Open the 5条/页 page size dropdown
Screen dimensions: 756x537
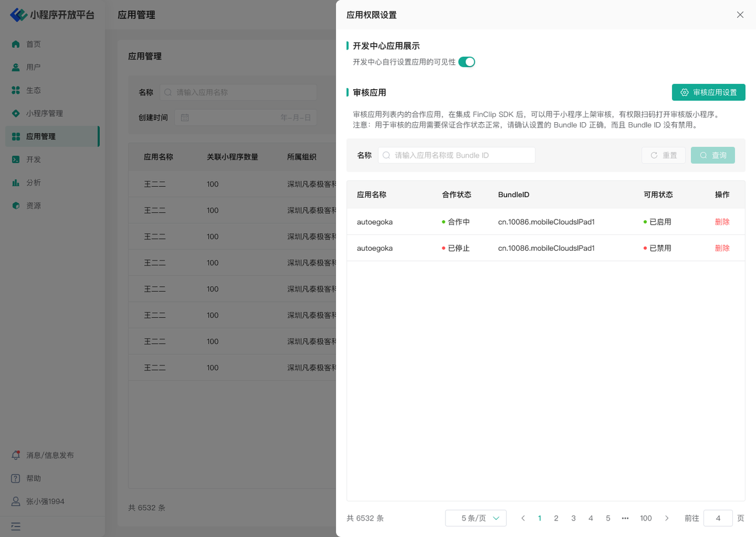476,518
